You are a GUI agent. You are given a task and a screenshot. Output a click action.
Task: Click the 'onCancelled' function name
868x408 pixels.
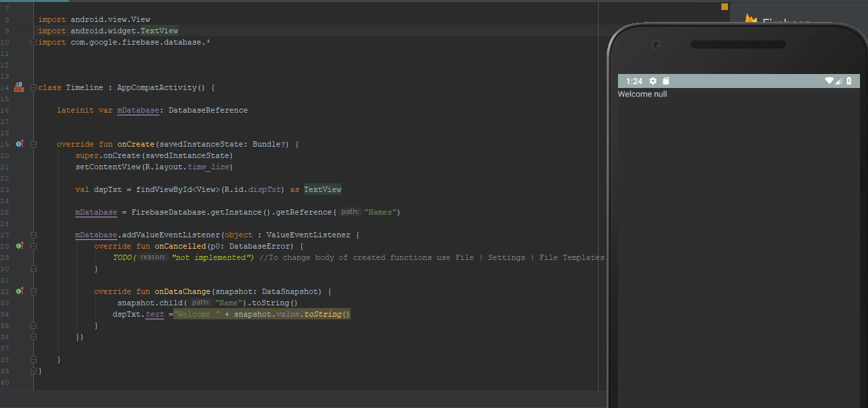click(180, 246)
